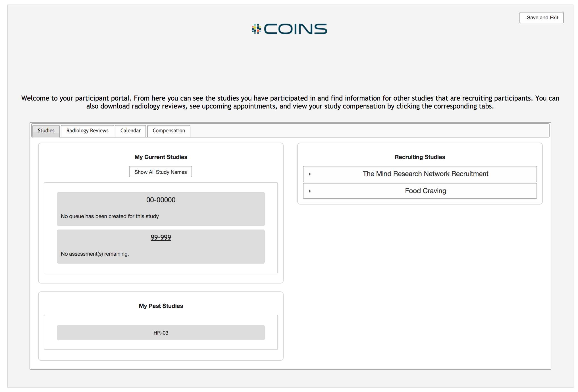Click the Recruiting Studies heading
This screenshot has height=392, width=578.
[420, 157]
